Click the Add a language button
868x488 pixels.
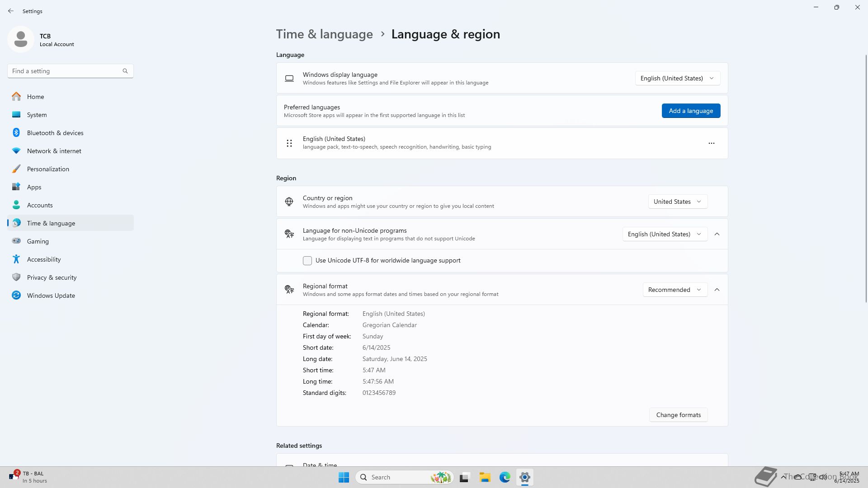(x=691, y=111)
